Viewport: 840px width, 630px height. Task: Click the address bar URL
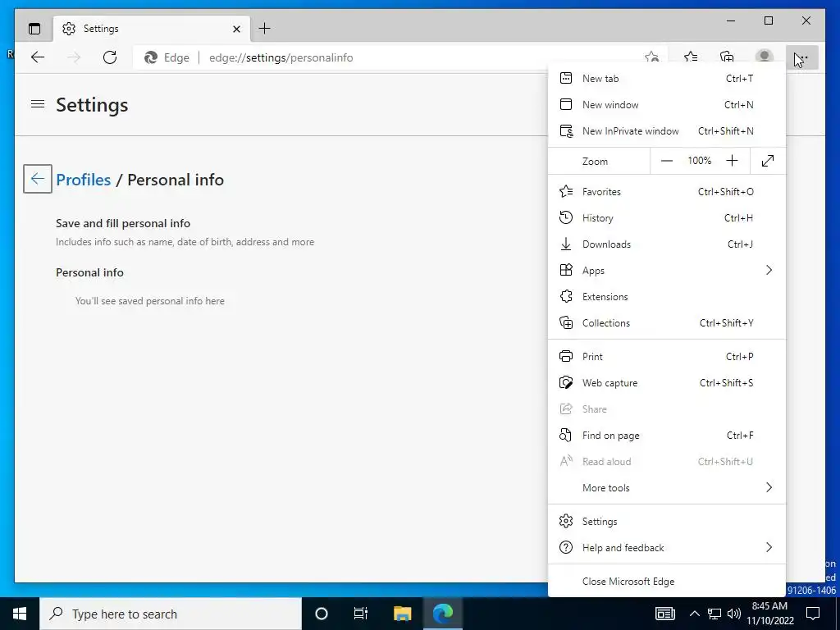(x=281, y=58)
